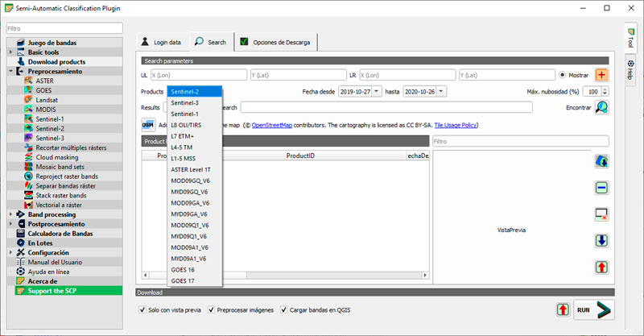Switch to the Search tab

[211, 42]
